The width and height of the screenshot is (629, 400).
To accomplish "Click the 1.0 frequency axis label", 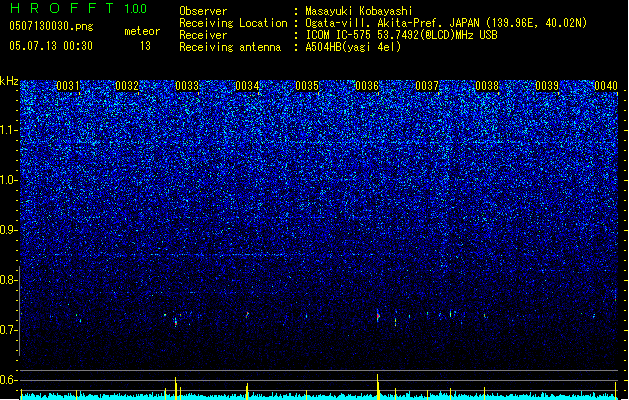I will pyautogui.click(x=8, y=180).
